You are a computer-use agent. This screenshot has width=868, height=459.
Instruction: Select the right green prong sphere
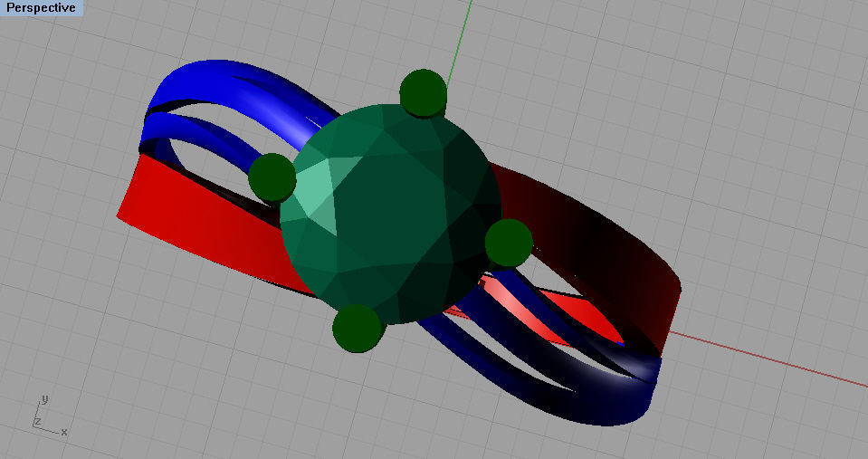[x=509, y=243]
